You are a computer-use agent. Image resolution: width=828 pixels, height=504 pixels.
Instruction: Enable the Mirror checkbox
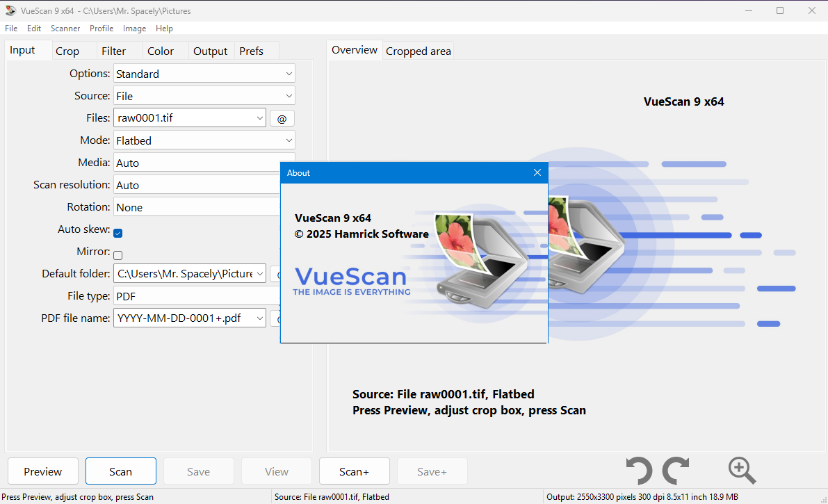(x=117, y=255)
